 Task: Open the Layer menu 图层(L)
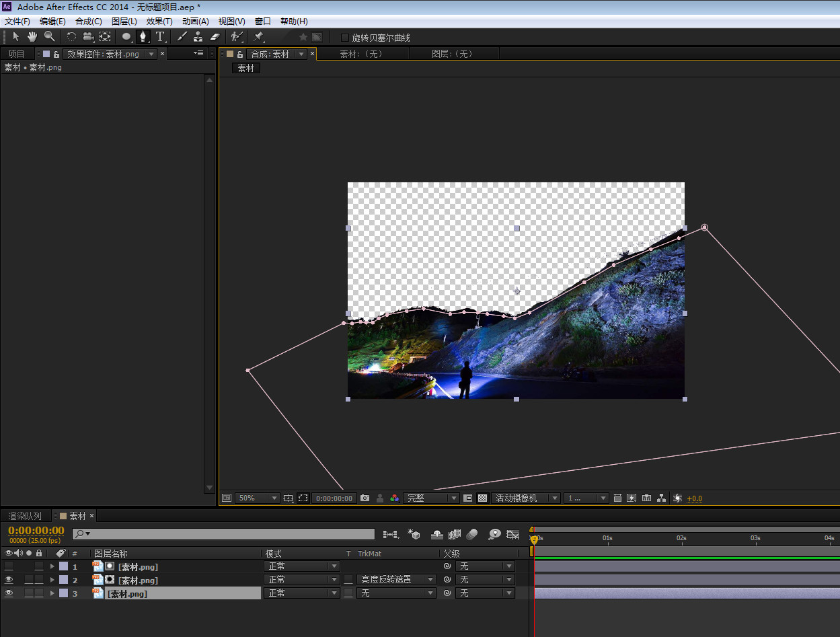pyautogui.click(x=124, y=22)
